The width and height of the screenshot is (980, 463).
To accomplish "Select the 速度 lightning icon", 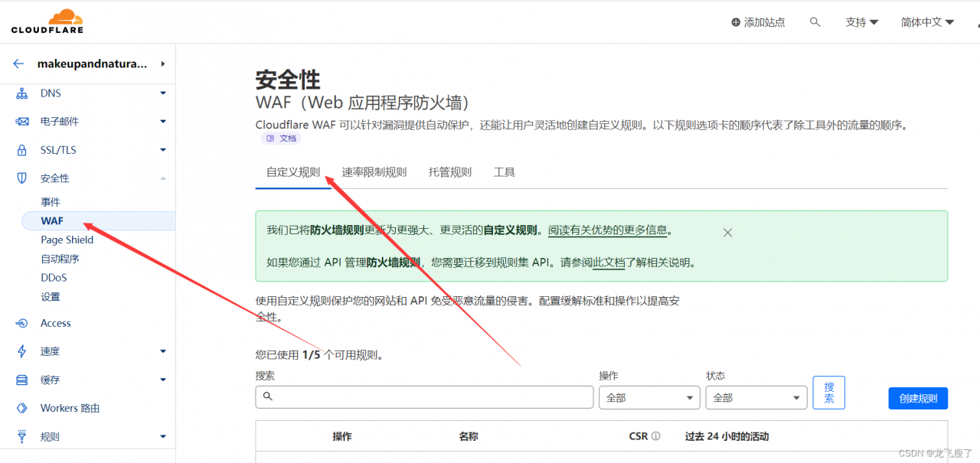I will point(23,351).
